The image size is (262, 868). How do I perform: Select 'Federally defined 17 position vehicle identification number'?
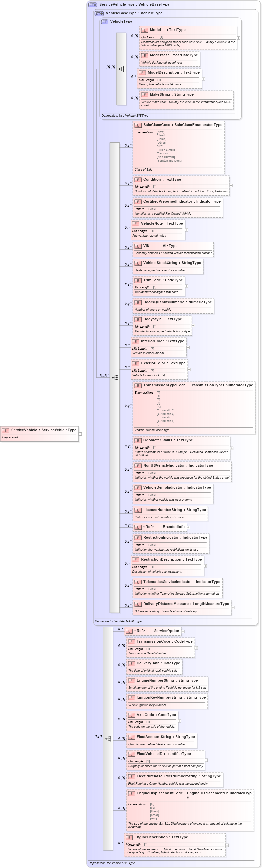[x=173, y=253]
